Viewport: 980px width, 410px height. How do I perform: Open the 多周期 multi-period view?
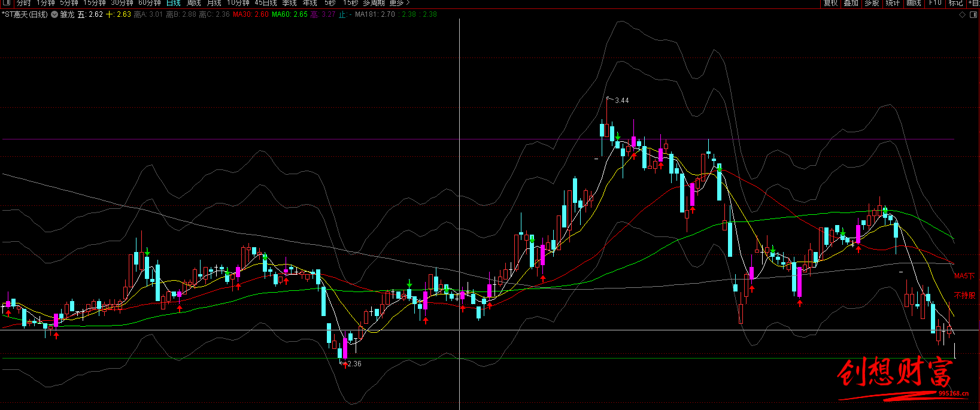point(374,3)
